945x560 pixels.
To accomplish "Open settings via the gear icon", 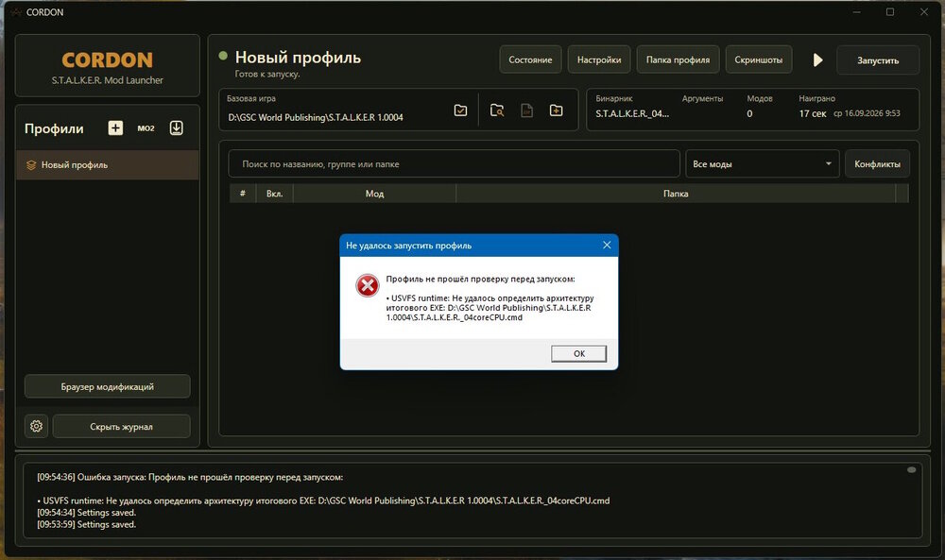I will coord(36,426).
